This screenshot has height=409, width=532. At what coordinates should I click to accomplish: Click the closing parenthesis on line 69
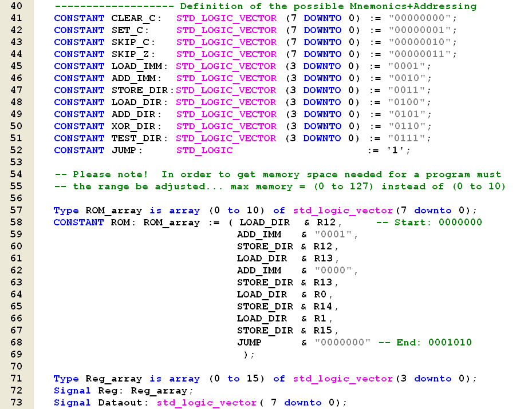point(246,355)
